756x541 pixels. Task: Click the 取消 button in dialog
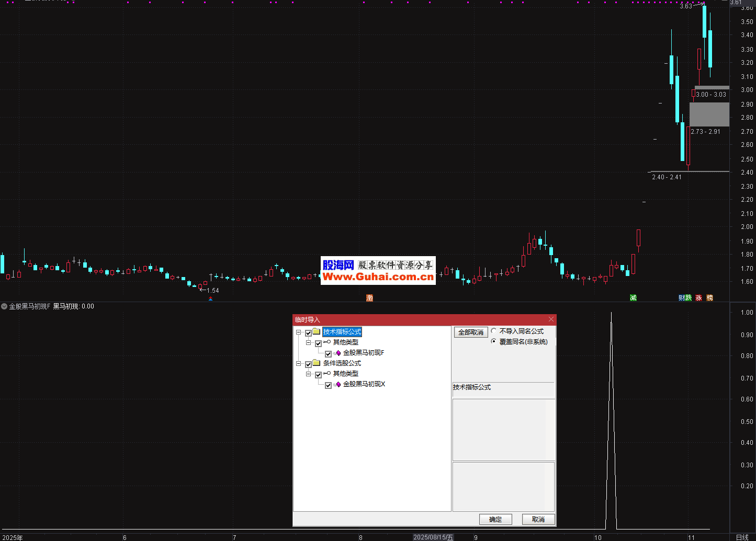pyautogui.click(x=538, y=519)
